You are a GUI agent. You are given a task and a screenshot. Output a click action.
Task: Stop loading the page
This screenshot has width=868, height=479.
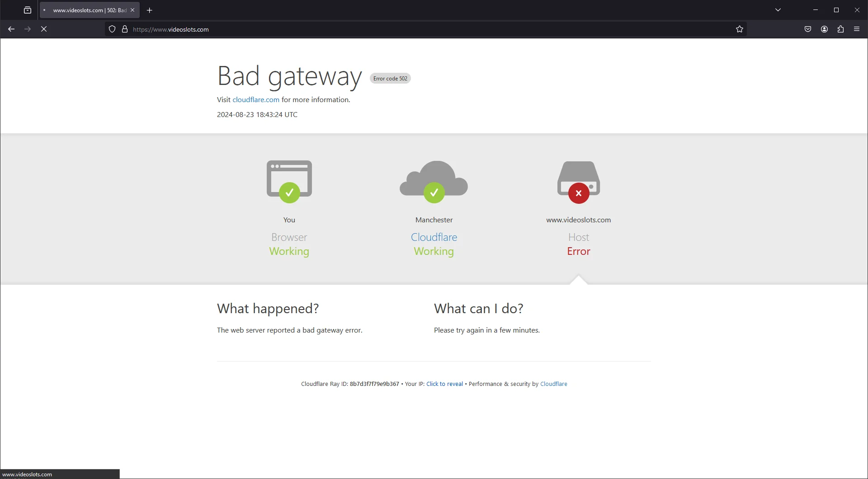tap(44, 29)
